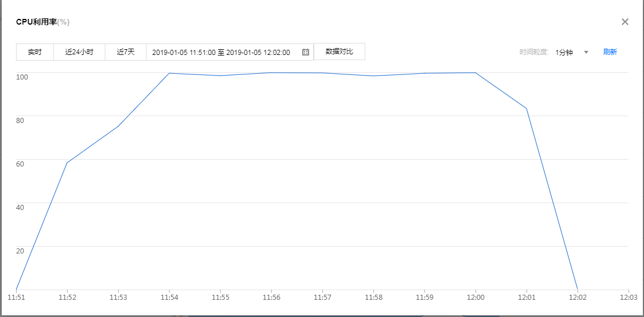Click the starting data point at 11:51
The image size is (644, 317).
pos(17,290)
